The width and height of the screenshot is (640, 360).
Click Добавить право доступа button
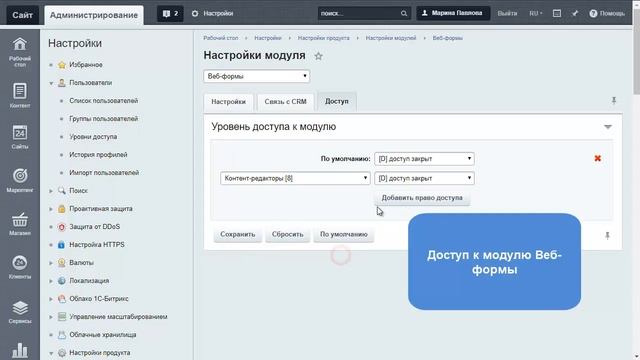422,198
